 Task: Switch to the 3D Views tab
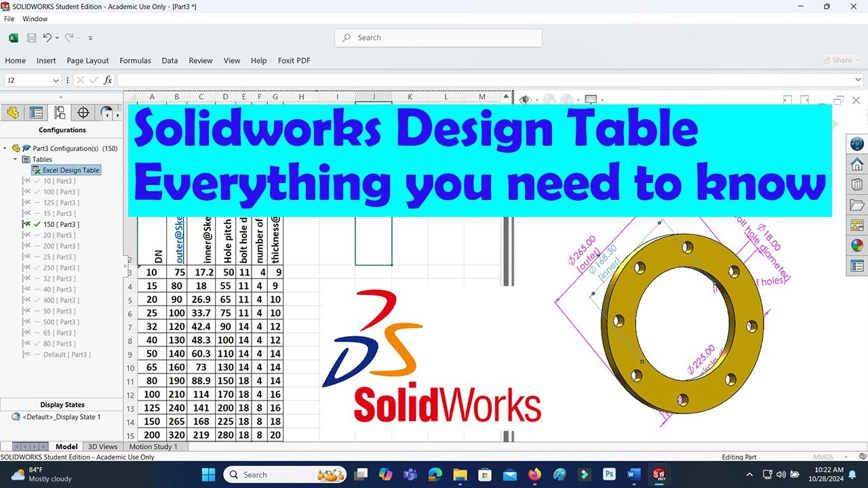click(102, 447)
